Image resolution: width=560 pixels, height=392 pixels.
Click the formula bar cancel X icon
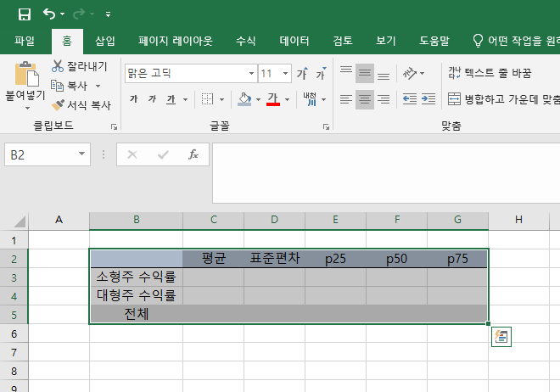[132, 154]
